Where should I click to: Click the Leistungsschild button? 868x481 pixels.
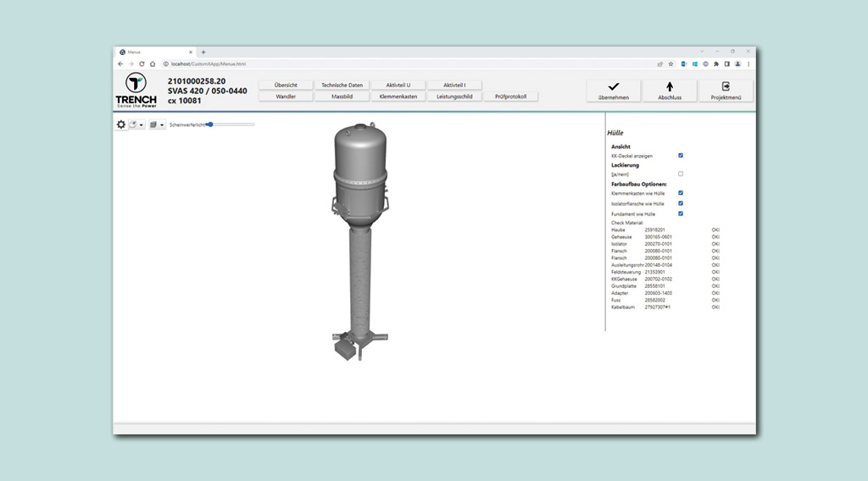[454, 97]
